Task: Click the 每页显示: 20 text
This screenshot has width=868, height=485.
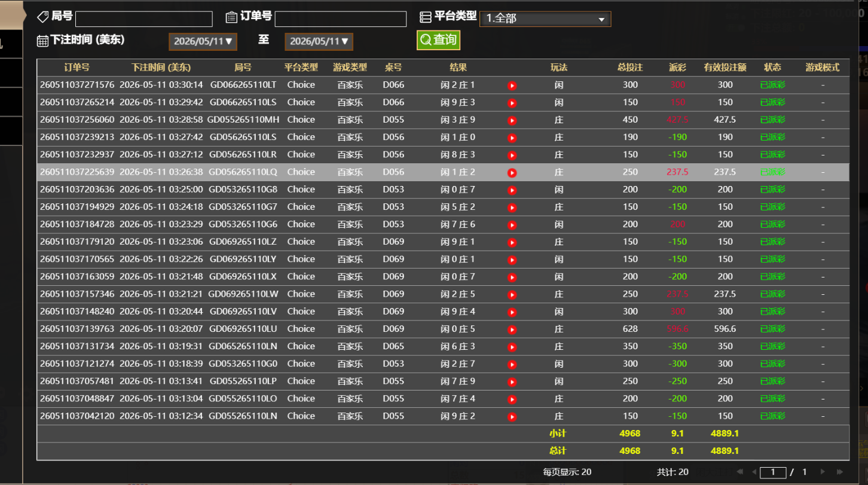Action: click(567, 472)
